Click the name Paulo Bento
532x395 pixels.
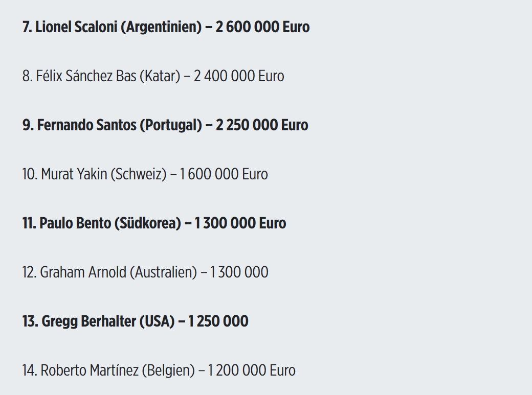pyautogui.click(x=75, y=223)
